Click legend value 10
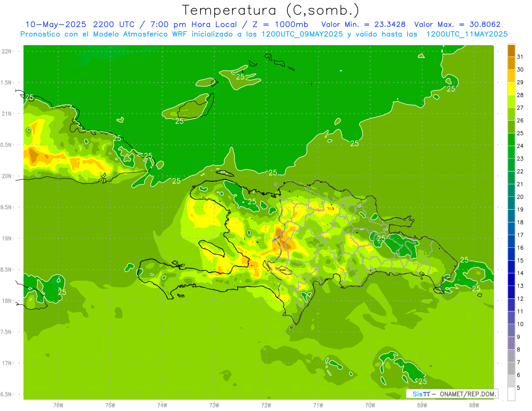 coord(520,324)
